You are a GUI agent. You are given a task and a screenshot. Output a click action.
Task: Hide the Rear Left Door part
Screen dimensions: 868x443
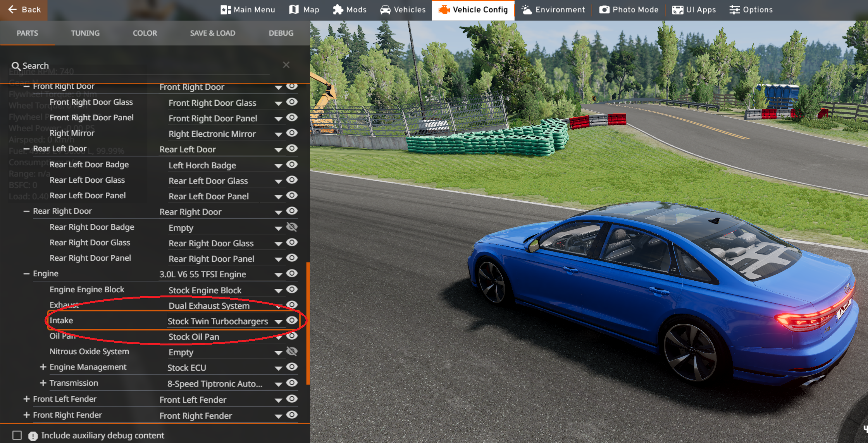pos(292,148)
